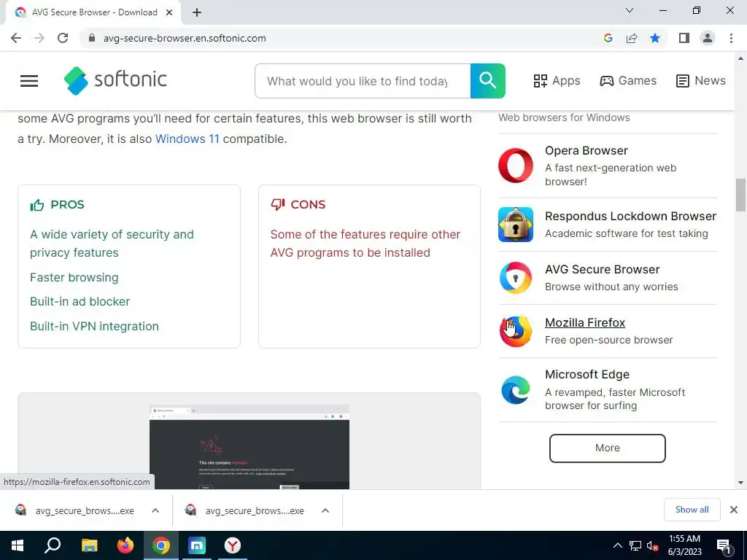Launch Firefox from the taskbar
747x560 pixels.
click(125, 545)
